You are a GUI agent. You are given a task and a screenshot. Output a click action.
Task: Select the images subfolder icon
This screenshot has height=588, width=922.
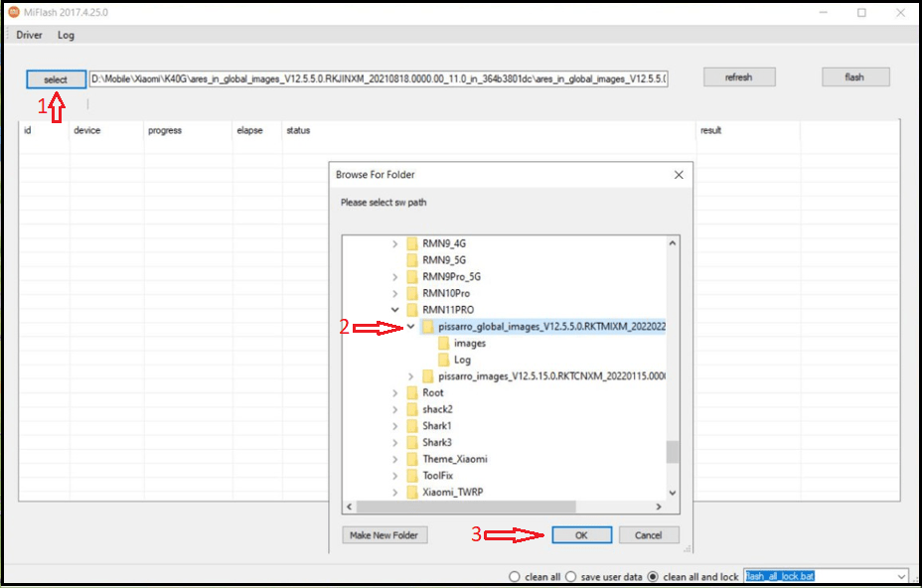(444, 343)
